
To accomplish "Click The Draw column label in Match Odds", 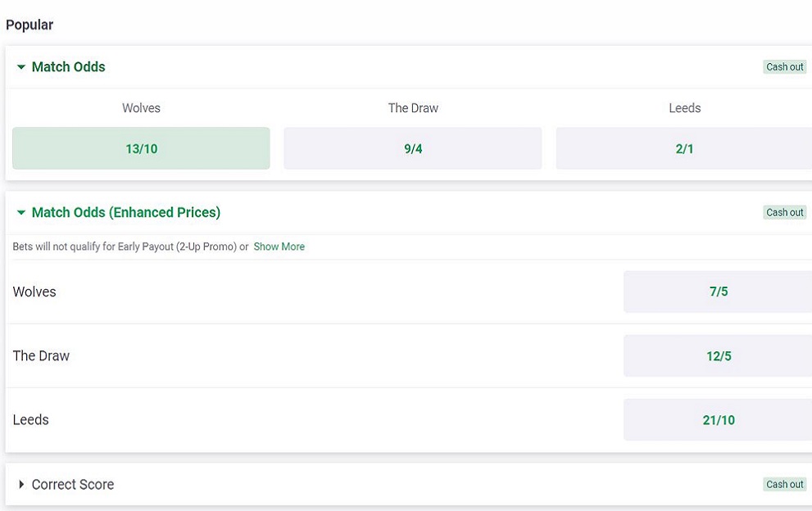I will 413,108.
